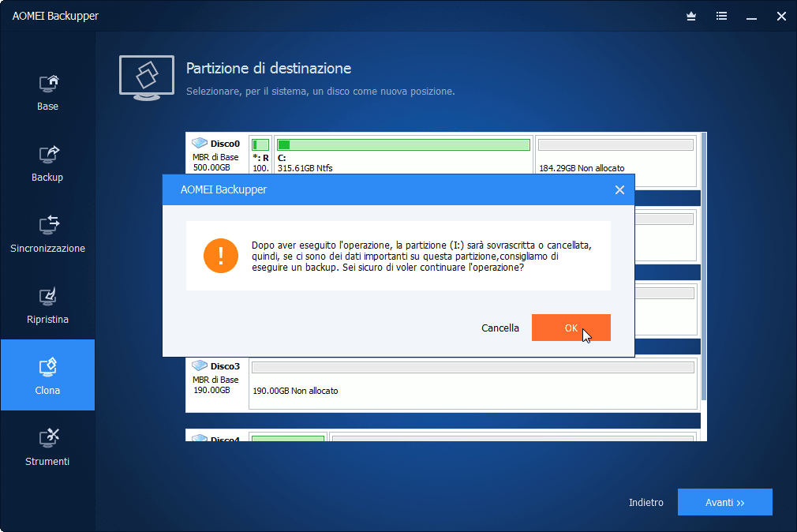Click the dialog title AOMEI Backupper
Image resolution: width=797 pixels, height=532 pixels.
pyautogui.click(x=223, y=189)
